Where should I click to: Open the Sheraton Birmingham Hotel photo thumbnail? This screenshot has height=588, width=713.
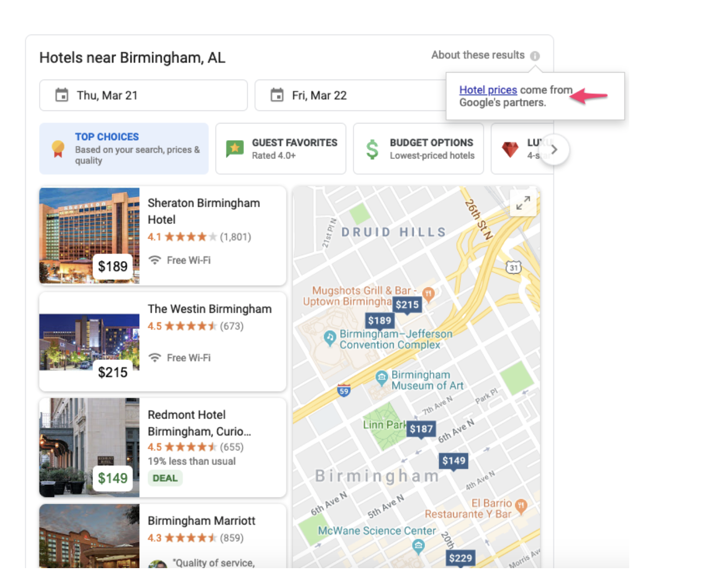[90, 236]
